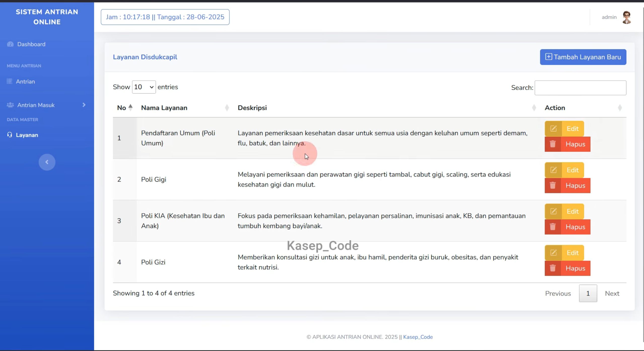
Task: Click the Antrian list icon in sidebar
Action: [10, 81]
